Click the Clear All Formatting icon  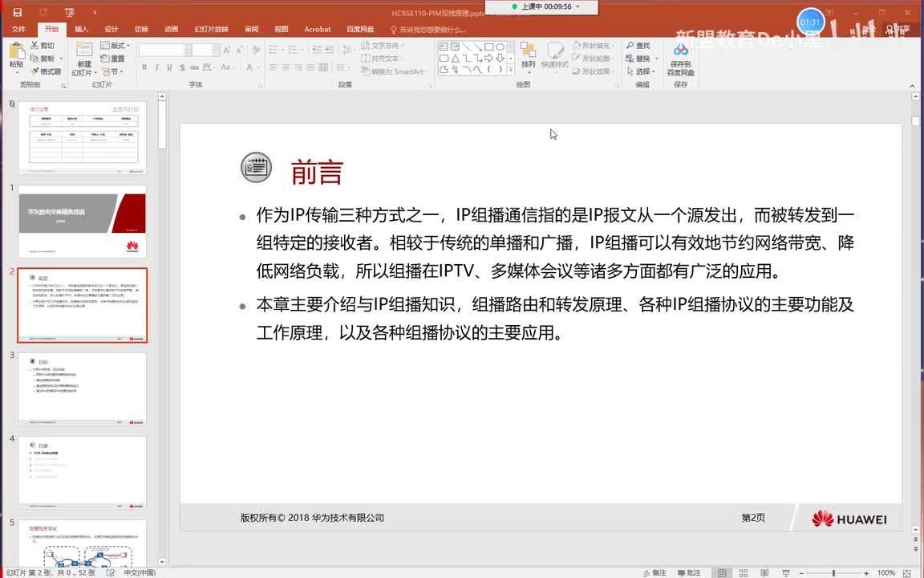[x=254, y=50]
